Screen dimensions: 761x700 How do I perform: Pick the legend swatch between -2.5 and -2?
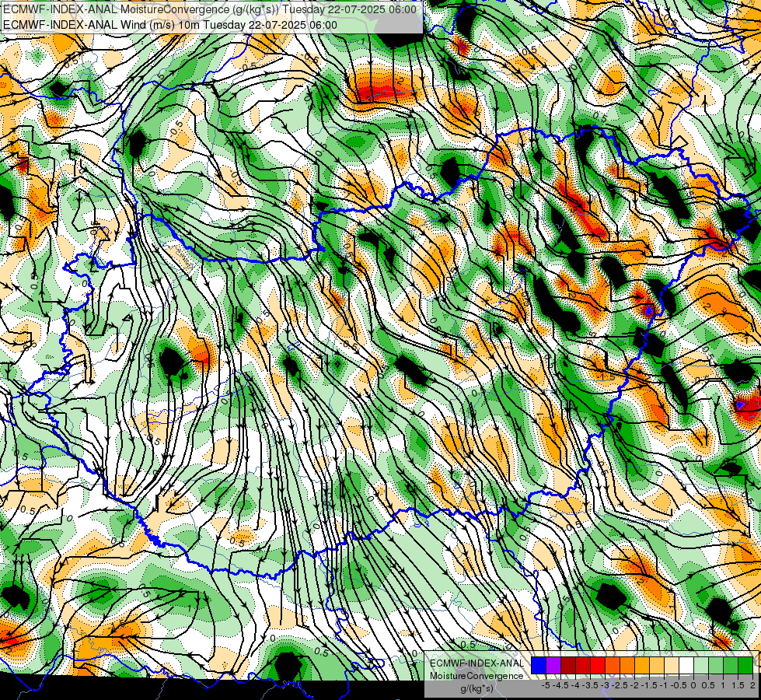pyautogui.click(x=627, y=666)
